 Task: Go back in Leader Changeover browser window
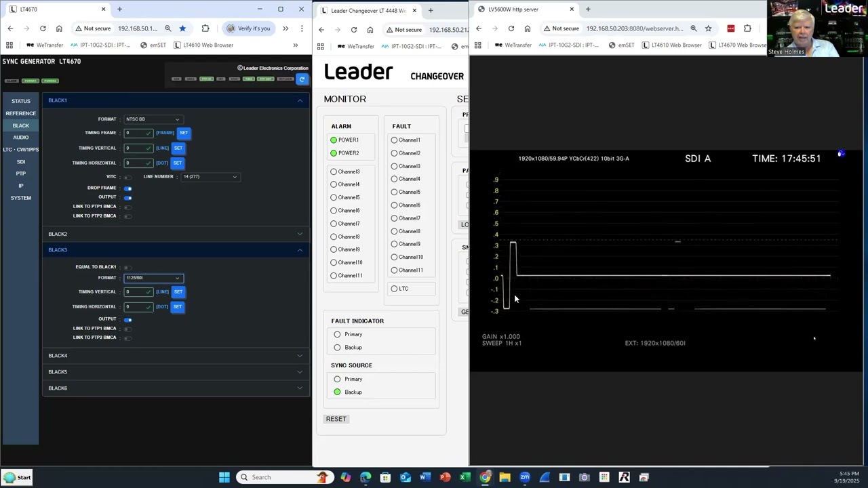(x=321, y=30)
